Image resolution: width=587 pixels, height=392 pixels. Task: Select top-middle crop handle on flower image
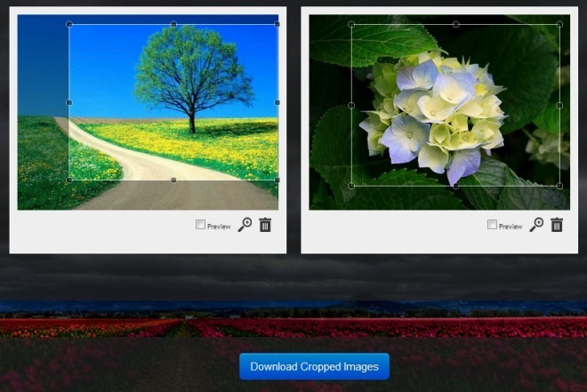(x=455, y=24)
